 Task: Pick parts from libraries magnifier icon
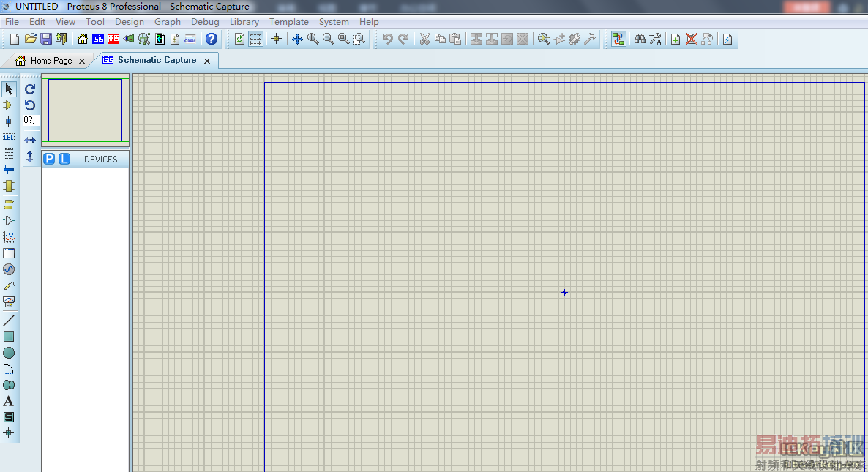pos(544,40)
